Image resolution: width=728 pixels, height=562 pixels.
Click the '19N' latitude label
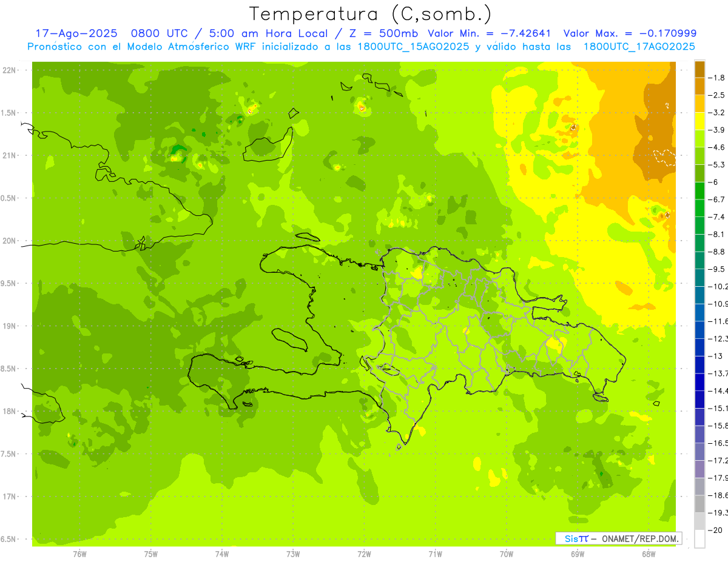pos(10,326)
